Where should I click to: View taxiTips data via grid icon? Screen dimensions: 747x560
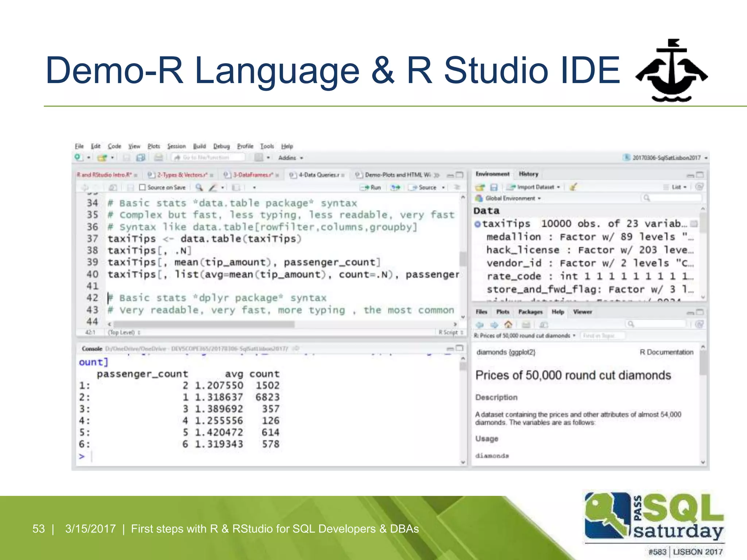pos(694,223)
